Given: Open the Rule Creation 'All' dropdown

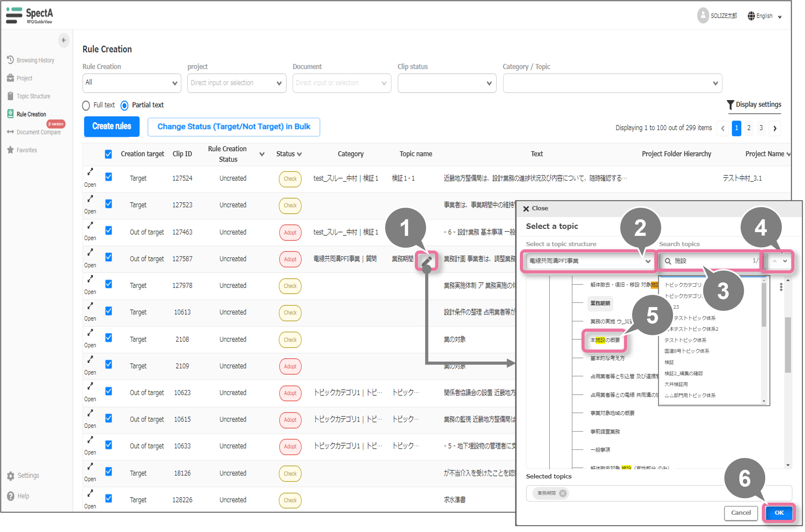Looking at the screenshot, I should point(131,83).
